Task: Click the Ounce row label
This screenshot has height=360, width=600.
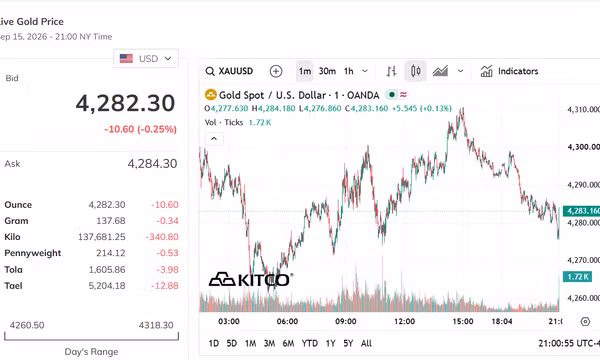Action: pos(18,205)
